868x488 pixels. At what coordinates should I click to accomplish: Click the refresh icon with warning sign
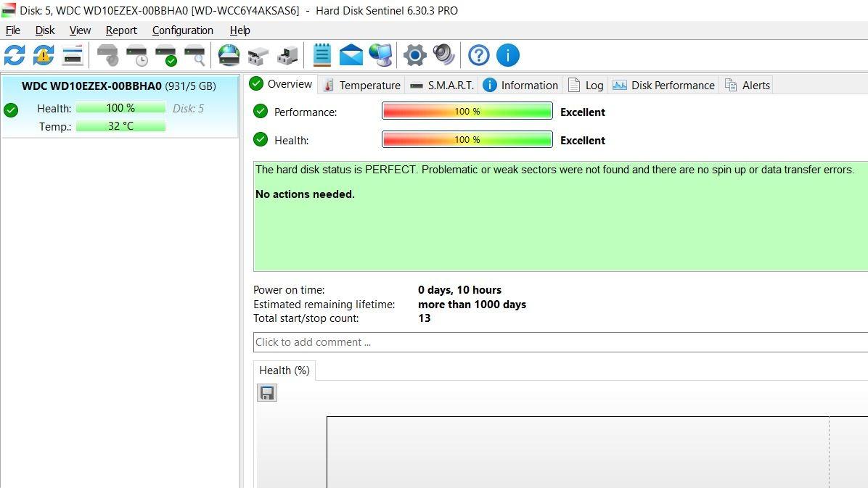pos(44,55)
